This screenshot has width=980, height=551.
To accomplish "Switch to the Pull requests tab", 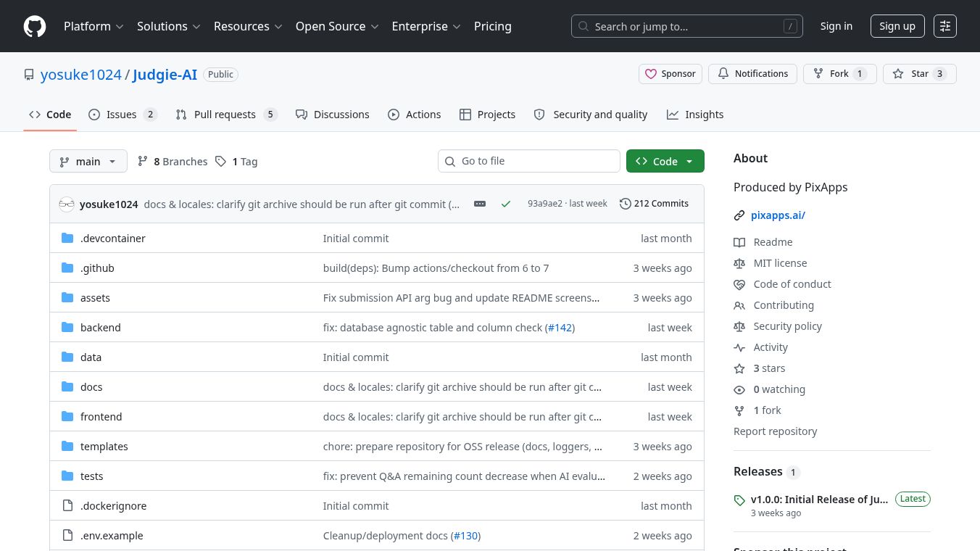I will click(226, 115).
